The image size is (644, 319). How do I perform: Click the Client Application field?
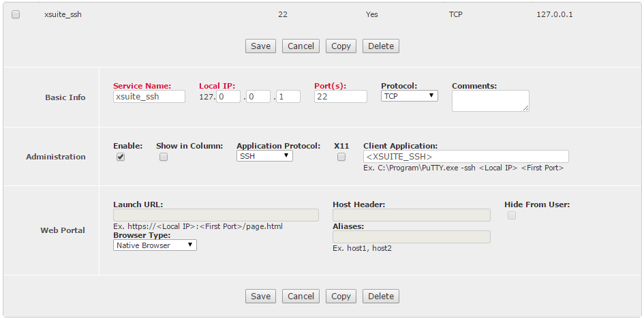tap(465, 156)
